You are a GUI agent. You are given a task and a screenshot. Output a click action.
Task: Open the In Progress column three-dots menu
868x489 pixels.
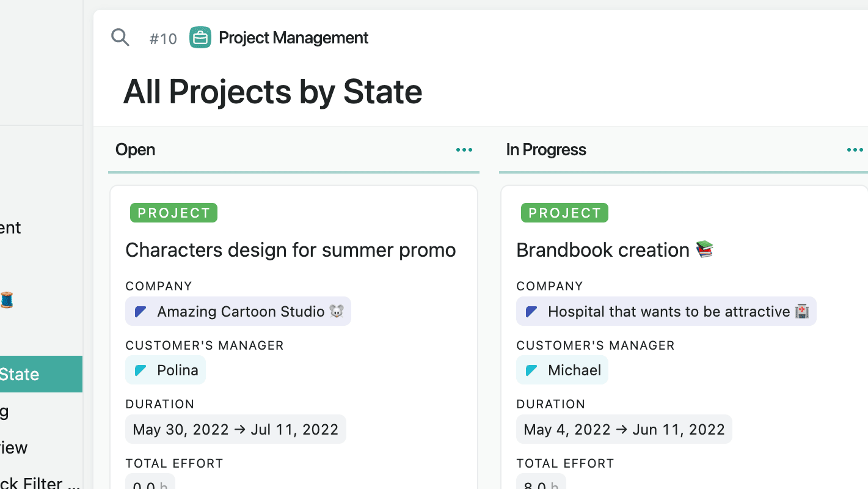(x=855, y=150)
